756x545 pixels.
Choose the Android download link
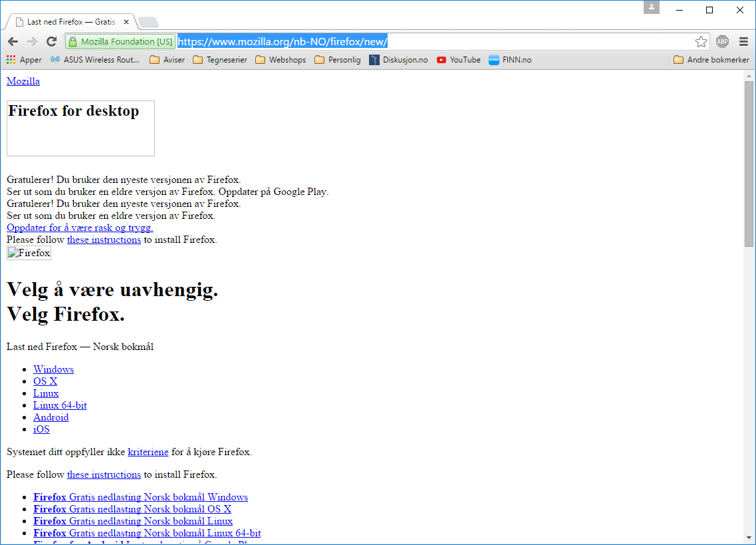pyautogui.click(x=51, y=417)
